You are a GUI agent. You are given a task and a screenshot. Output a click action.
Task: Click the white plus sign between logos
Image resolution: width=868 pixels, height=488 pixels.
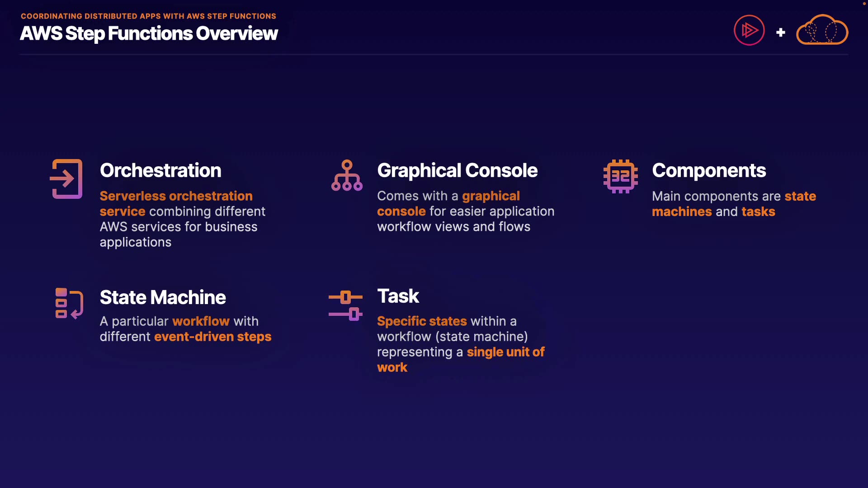pyautogui.click(x=780, y=33)
